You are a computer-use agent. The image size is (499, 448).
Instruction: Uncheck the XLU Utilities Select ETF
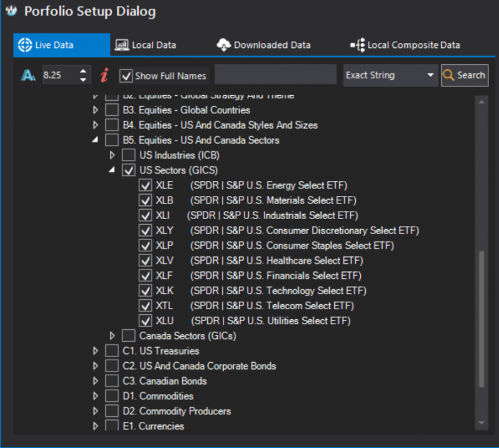point(146,320)
